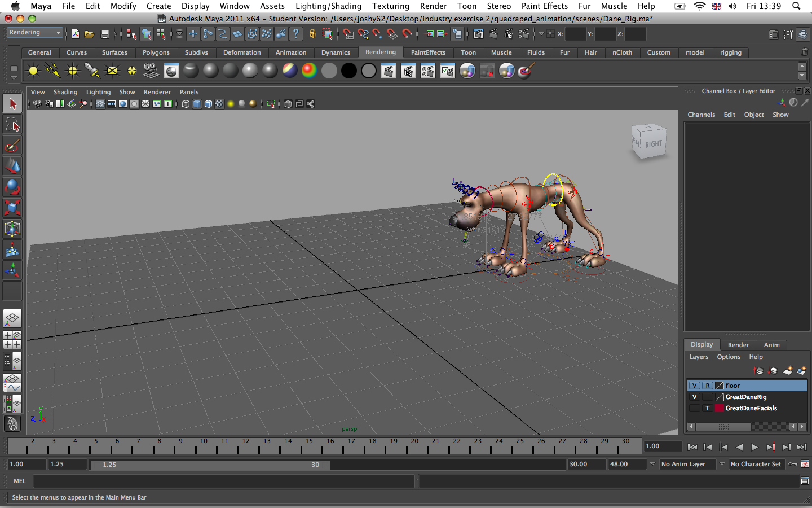The image size is (812, 508).
Task: Click the new scene icon
Action: pyautogui.click(x=76, y=34)
